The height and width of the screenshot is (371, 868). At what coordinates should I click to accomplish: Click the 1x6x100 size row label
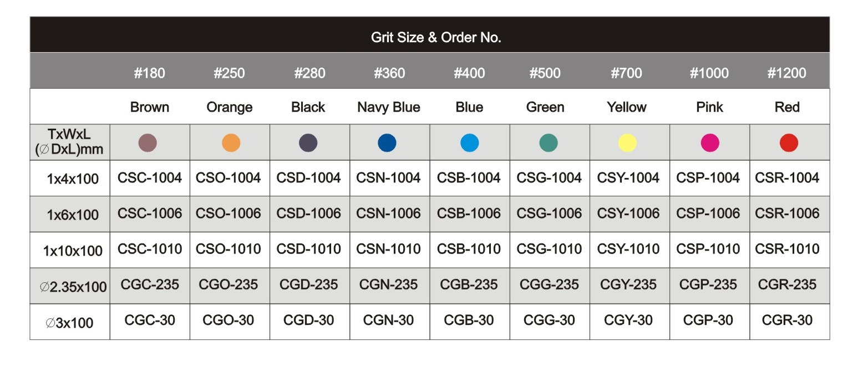click(x=74, y=215)
